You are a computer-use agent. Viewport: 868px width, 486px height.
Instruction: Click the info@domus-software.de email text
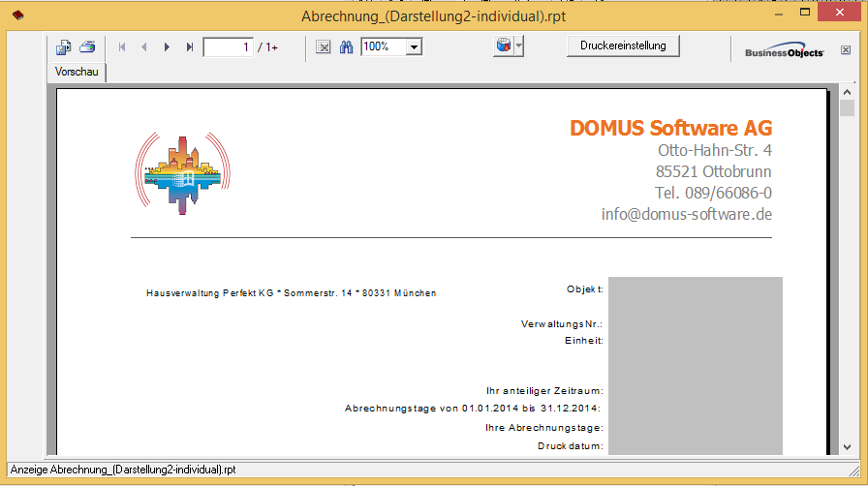pyautogui.click(x=687, y=214)
